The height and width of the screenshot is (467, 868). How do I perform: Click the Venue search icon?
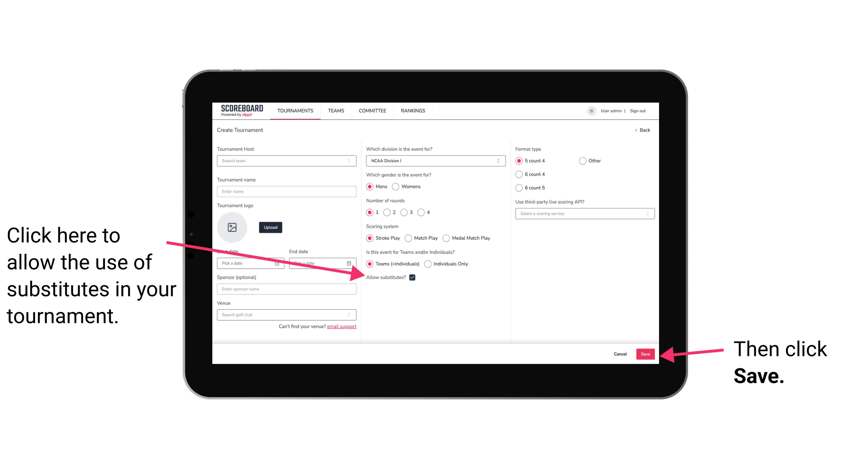tap(352, 314)
